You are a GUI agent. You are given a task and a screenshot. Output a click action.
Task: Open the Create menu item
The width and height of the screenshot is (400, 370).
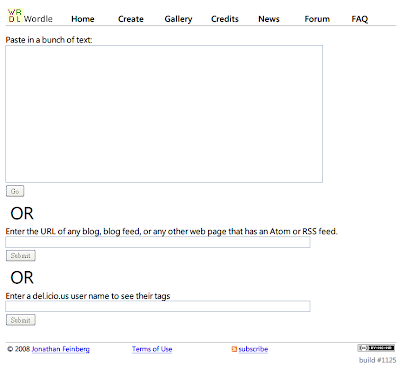pyautogui.click(x=131, y=19)
